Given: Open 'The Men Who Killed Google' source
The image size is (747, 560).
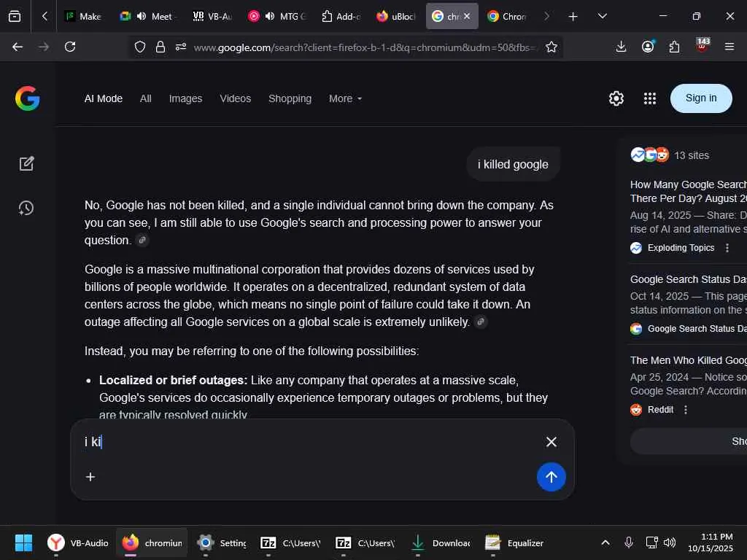Looking at the screenshot, I should [x=689, y=360].
